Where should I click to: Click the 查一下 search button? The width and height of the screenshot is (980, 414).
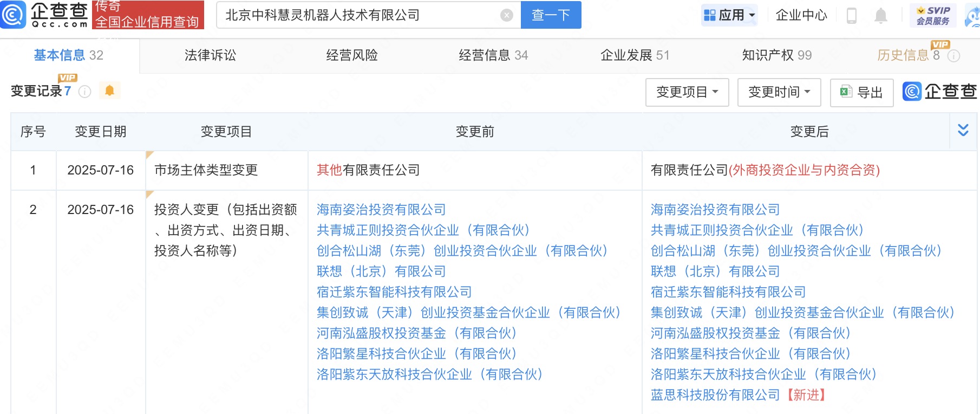551,15
